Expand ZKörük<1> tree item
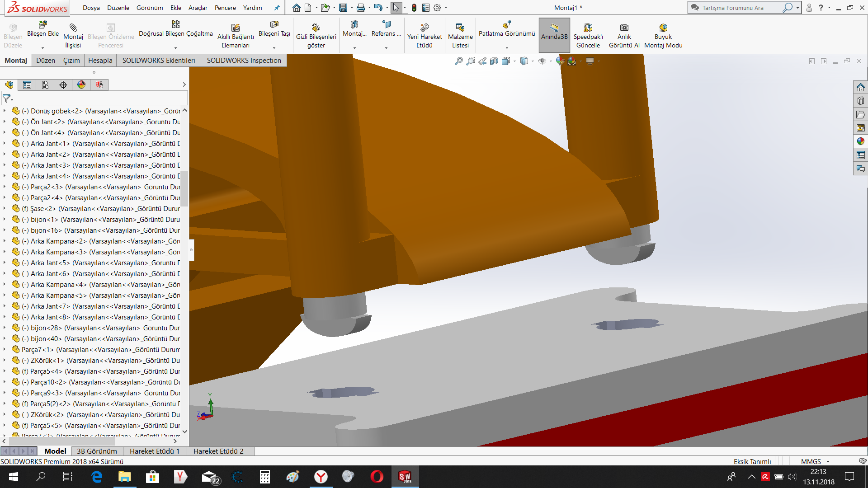The width and height of the screenshot is (868, 488). pyautogui.click(x=5, y=360)
